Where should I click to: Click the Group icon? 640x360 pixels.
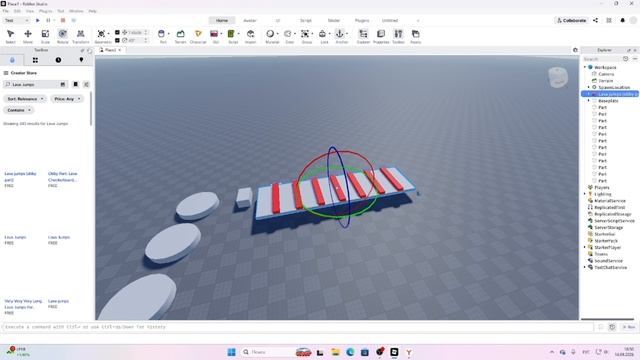305,34
